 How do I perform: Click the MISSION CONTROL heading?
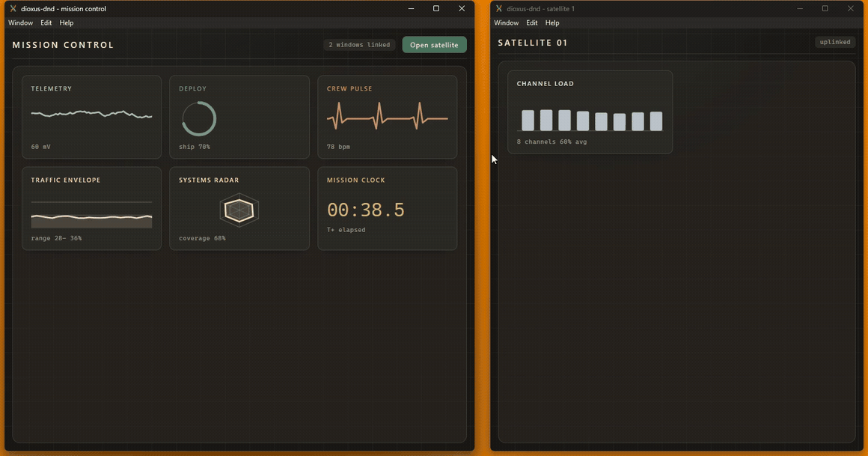point(63,45)
